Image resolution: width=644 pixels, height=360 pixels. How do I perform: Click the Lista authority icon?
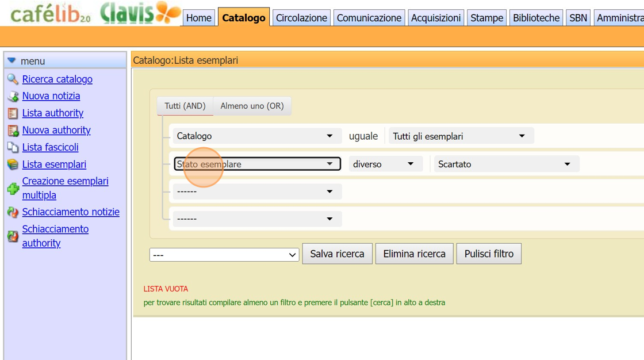[x=13, y=113]
